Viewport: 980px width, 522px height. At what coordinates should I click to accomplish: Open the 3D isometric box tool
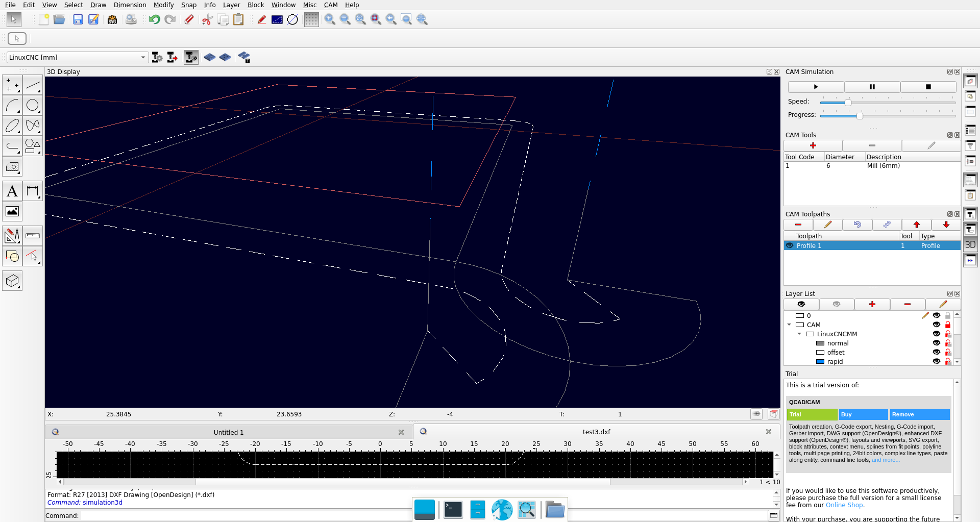pos(12,281)
